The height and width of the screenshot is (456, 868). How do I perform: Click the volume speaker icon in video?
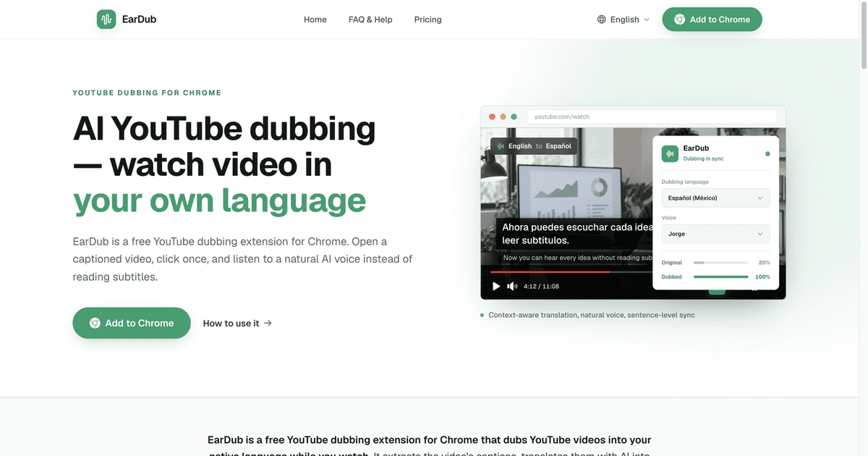(512, 286)
